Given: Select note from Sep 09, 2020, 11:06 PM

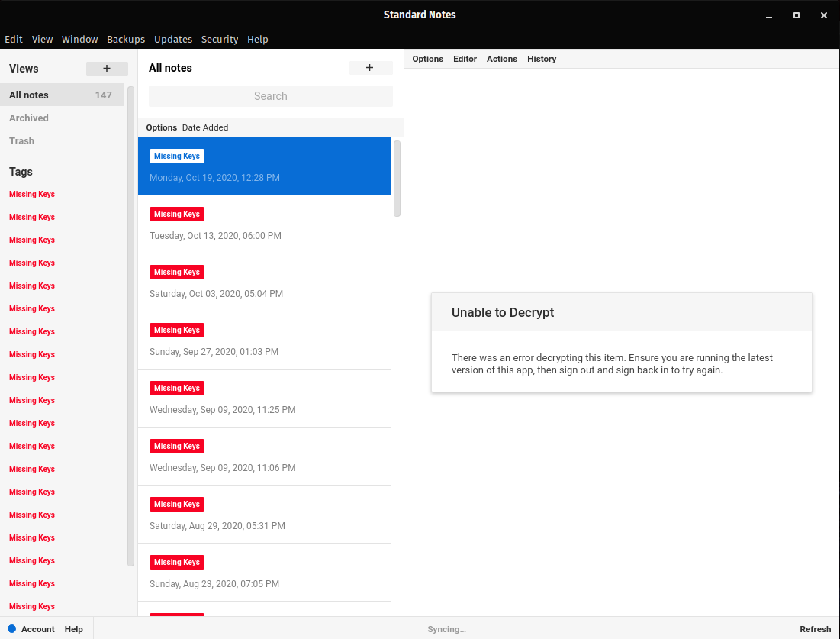Looking at the screenshot, I should [x=264, y=457].
